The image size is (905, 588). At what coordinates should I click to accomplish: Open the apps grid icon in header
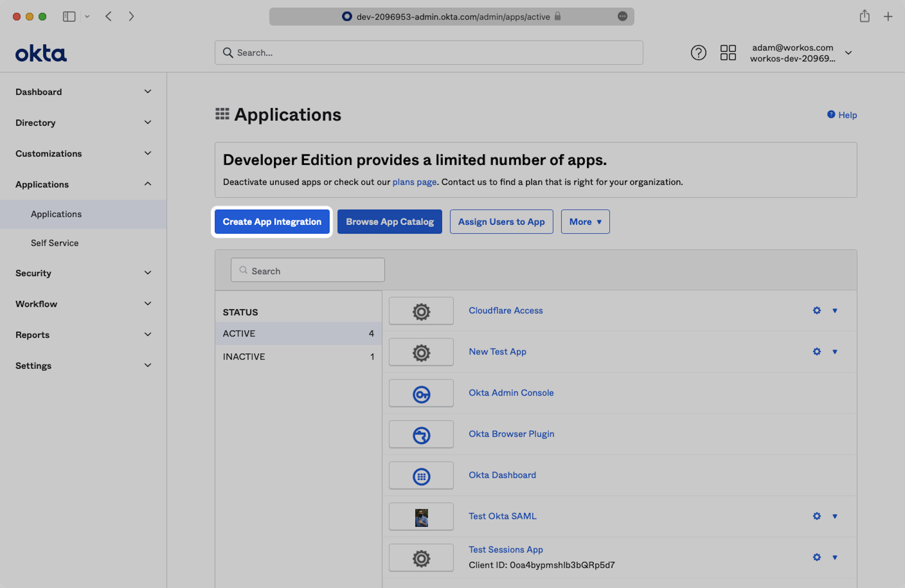tap(728, 53)
